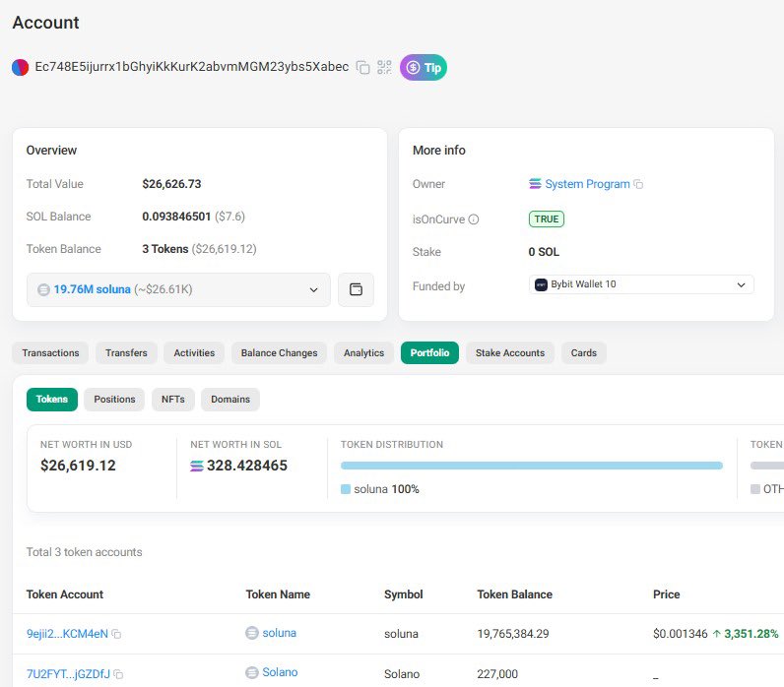
Task: Copy the account address with the copy icon
Action: click(x=363, y=67)
